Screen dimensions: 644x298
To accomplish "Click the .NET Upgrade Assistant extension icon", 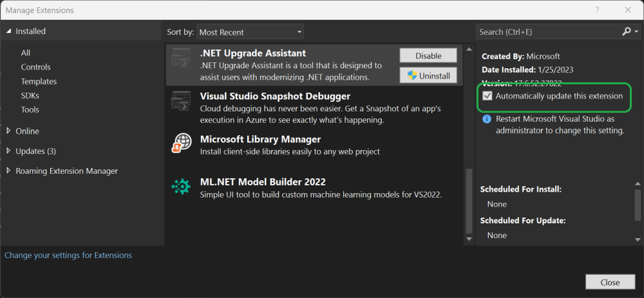I will [181, 58].
